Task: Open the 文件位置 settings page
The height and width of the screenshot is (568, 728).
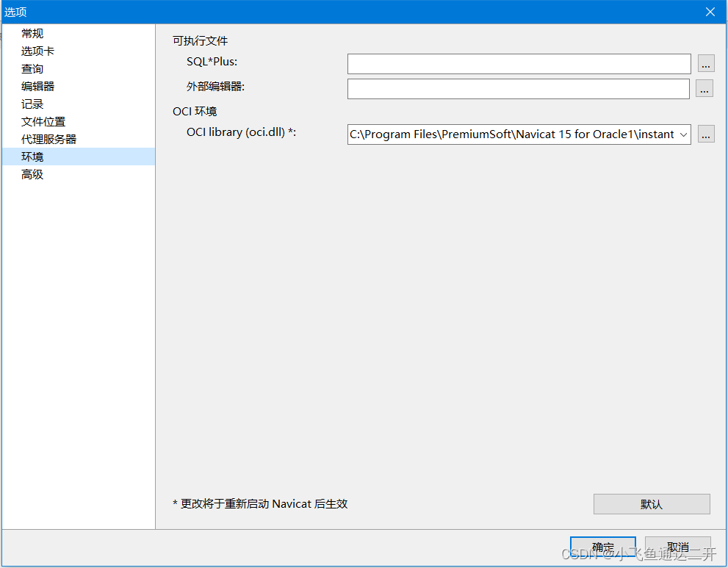Action: coord(42,121)
